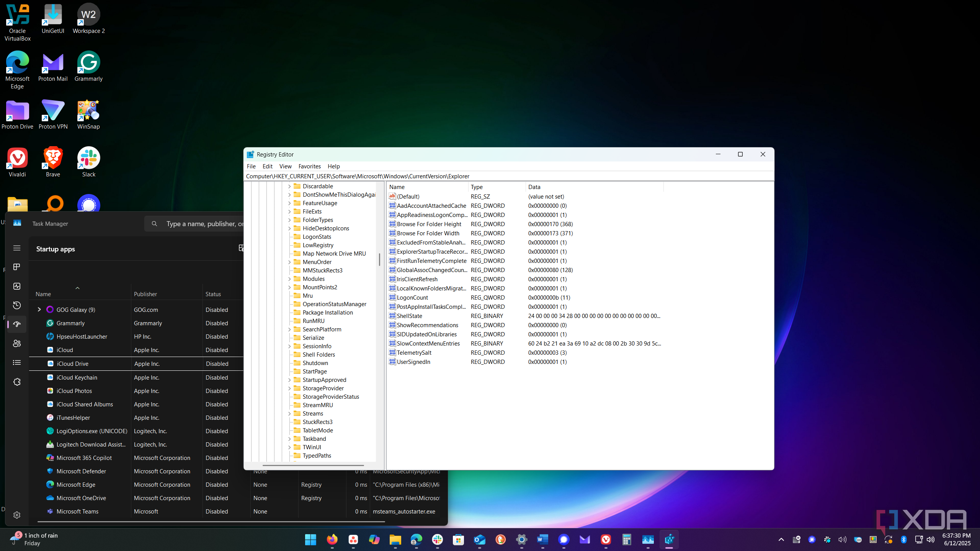Sort registry values by Data column

point(595,187)
